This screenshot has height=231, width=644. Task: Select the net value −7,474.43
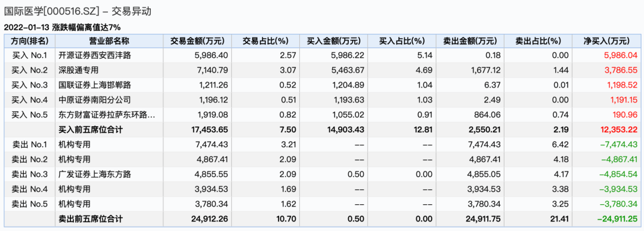pos(618,145)
